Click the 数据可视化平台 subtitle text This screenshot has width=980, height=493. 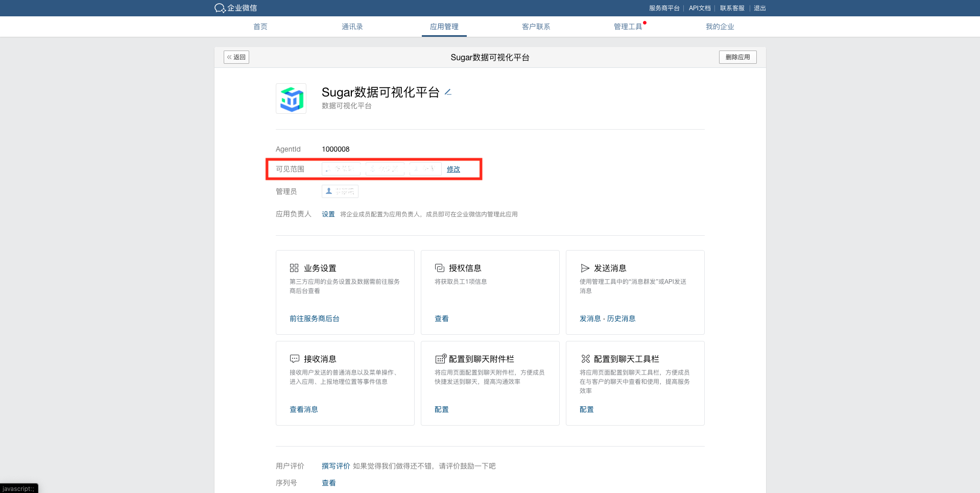pyautogui.click(x=347, y=106)
